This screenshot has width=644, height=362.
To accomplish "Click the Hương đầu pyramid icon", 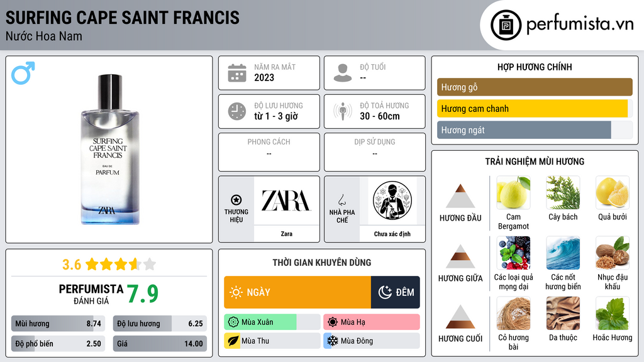I will (460, 196).
